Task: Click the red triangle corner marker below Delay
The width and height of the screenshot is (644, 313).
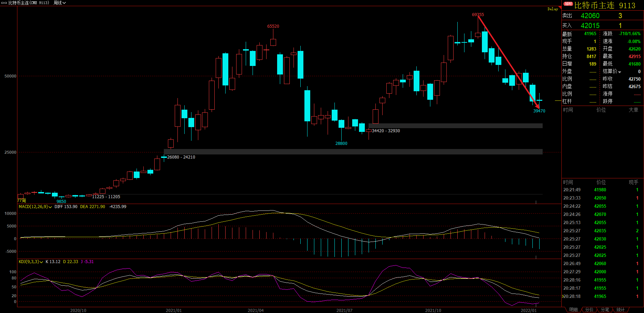Action: point(559,8)
